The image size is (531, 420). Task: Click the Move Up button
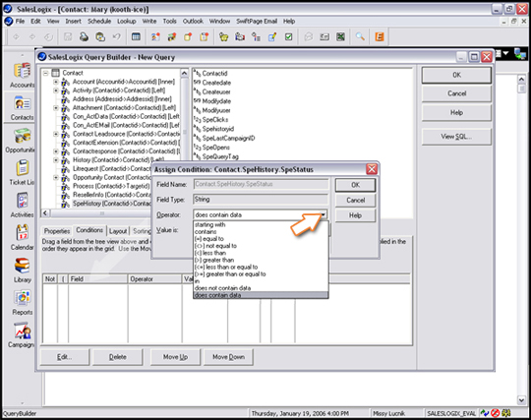pos(175,357)
